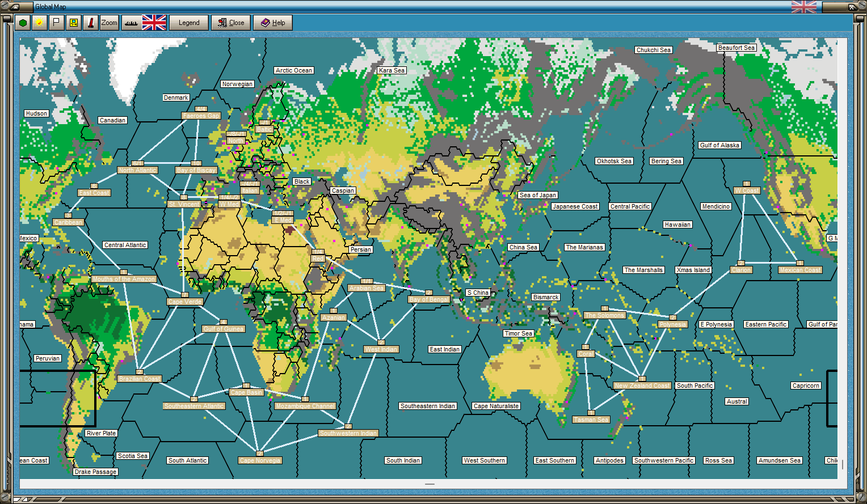867x504 pixels.
Task: Select the New Zealand Coast zone label
Action: [x=642, y=386]
